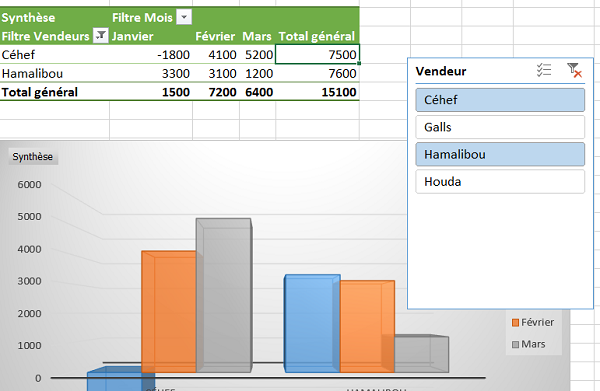Select the Total général column header
This screenshot has width=600, height=391.
coord(317,36)
